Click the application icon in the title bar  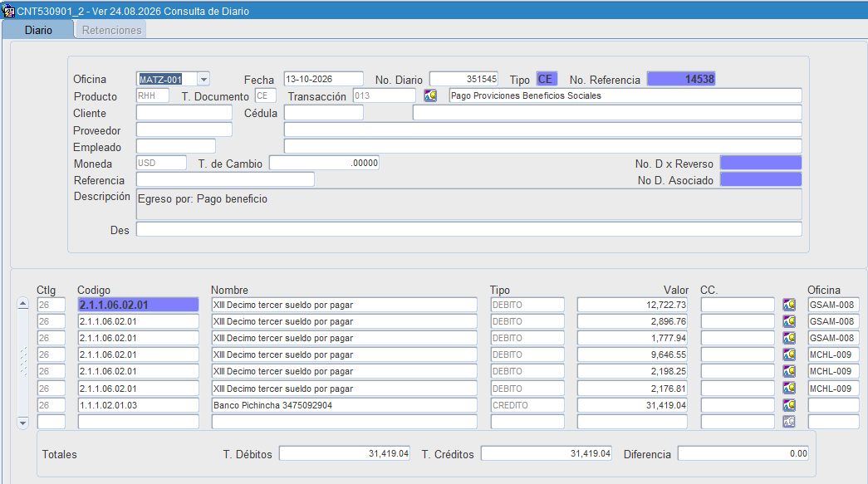coord(8,11)
